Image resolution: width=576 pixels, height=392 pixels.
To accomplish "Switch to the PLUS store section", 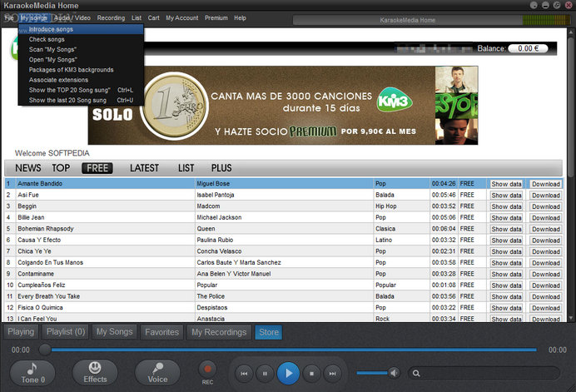I will [221, 168].
